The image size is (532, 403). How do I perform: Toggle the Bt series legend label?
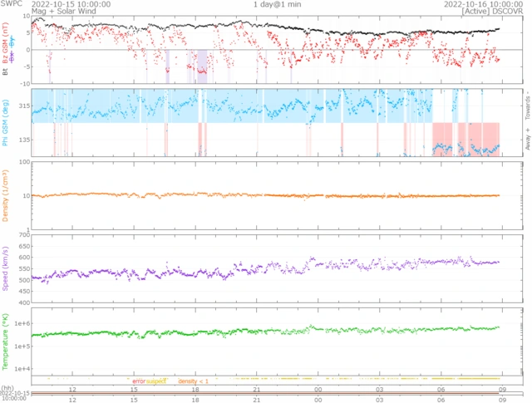coord(5,73)
